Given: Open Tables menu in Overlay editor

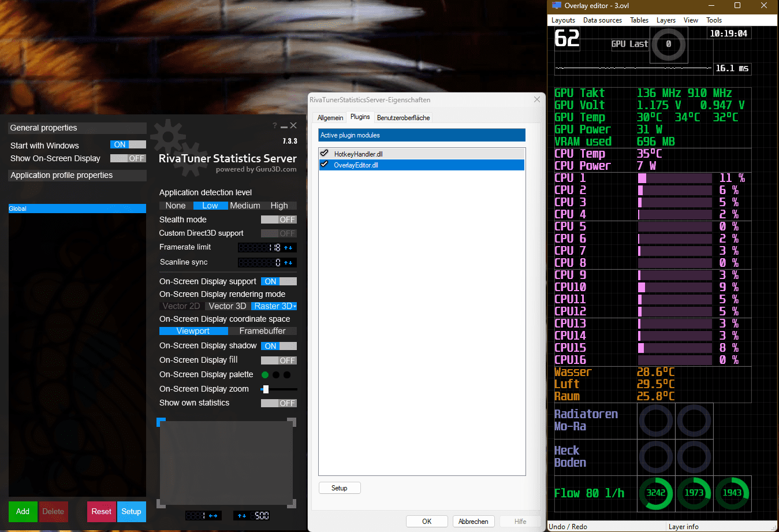Looking at the screenshot, I should click(639, 20).
